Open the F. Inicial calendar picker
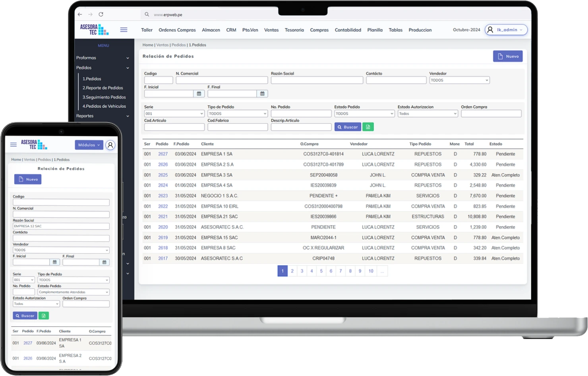 [199, 94]
